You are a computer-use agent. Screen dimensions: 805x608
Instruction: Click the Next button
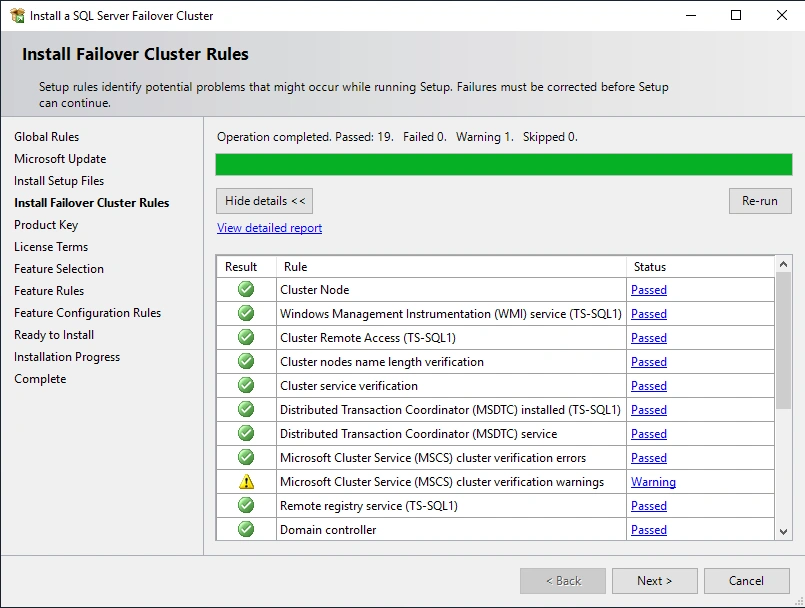coord(655,581)
